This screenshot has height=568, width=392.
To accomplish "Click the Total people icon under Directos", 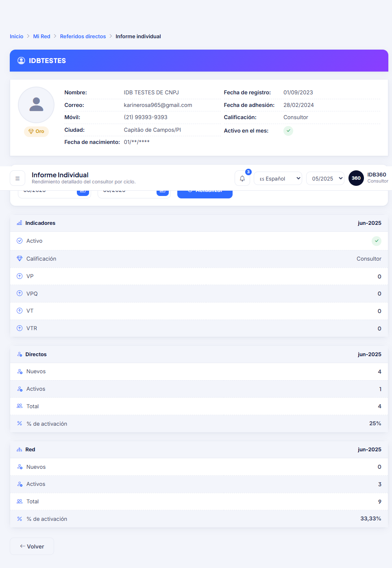I will [20, 406].
